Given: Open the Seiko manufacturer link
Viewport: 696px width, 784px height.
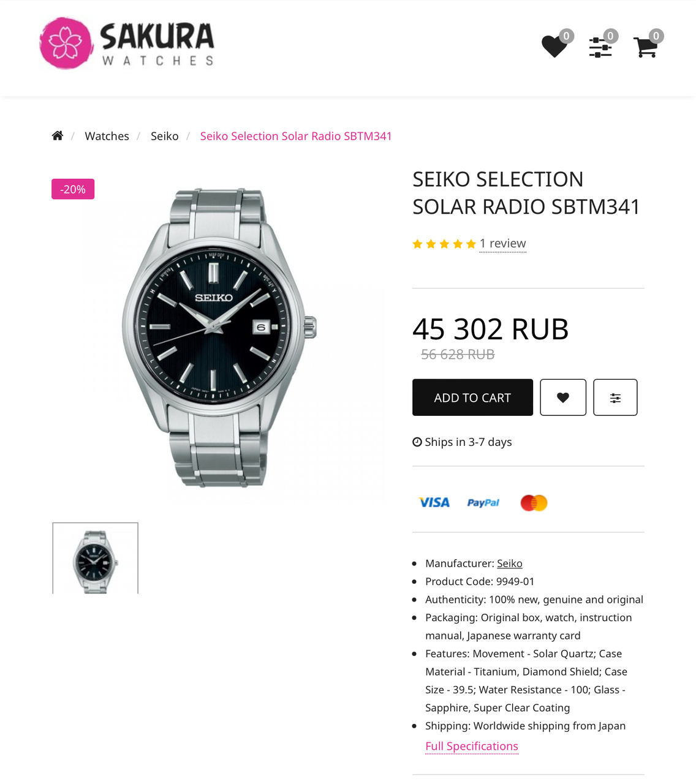Looking at the screenshot, I should tap(510, 563).
